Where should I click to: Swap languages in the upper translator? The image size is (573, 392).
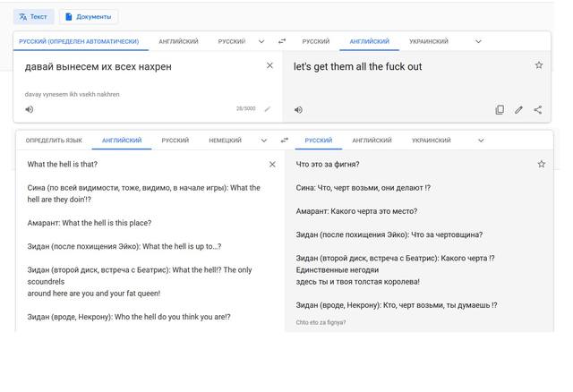click(282, 41)
